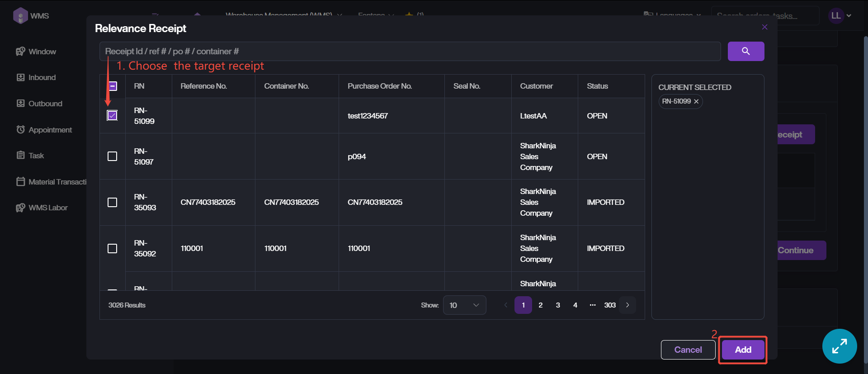Uncheck the RN-51099 row checkbox
Screen dimensions: 868x374
click(112, 116)
